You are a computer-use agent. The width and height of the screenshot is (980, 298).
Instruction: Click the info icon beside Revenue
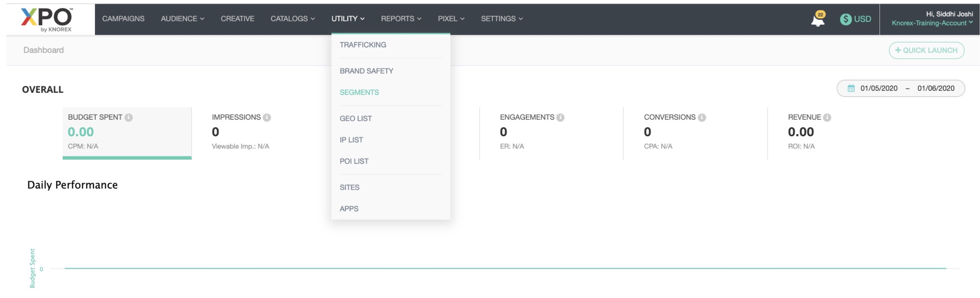click(827, 118)
